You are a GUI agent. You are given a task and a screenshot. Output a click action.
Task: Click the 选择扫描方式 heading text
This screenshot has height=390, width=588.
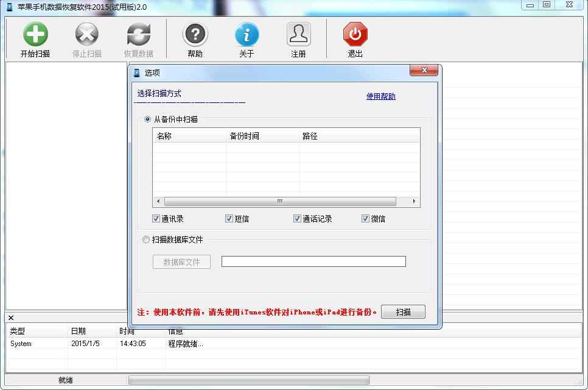click(x=159, y=93)
